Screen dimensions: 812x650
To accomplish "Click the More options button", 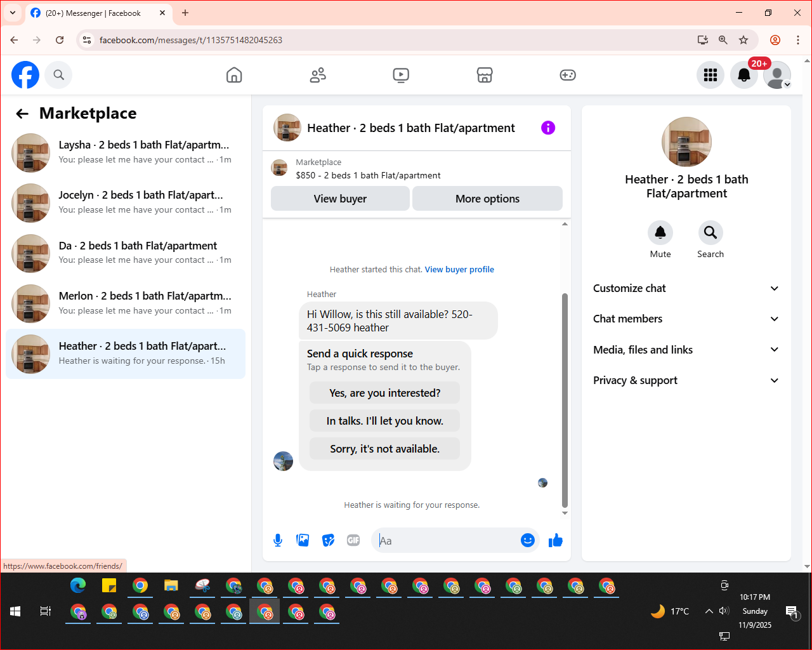I will (487, 199).
